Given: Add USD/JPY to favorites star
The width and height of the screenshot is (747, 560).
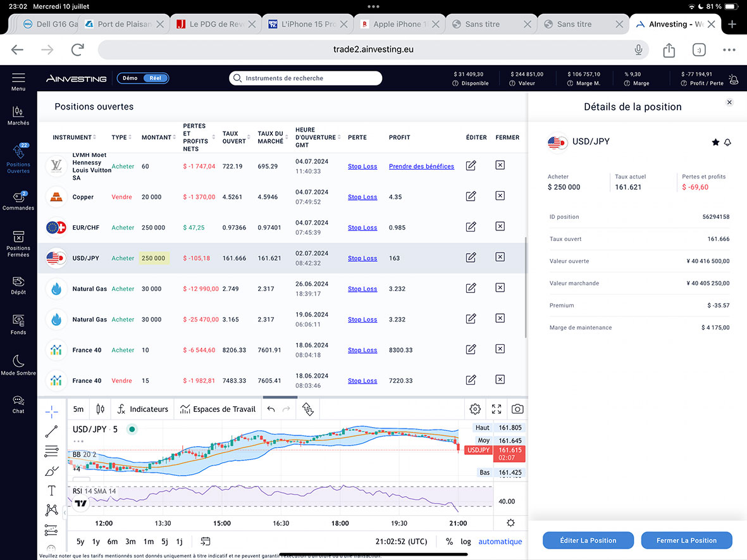Looking at the screenshot, I should pos(715,142).
